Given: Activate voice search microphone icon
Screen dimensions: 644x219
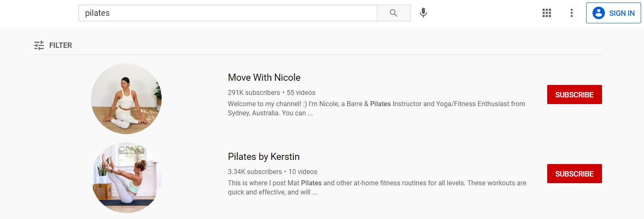Looking at the screenshot, I should [x=423, y=13].
